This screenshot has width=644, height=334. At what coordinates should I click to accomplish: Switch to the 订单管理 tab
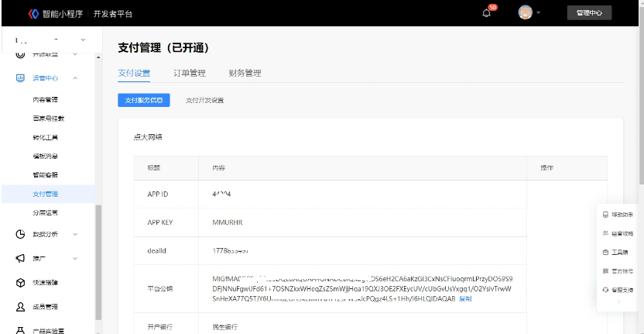tap(189, 73)
